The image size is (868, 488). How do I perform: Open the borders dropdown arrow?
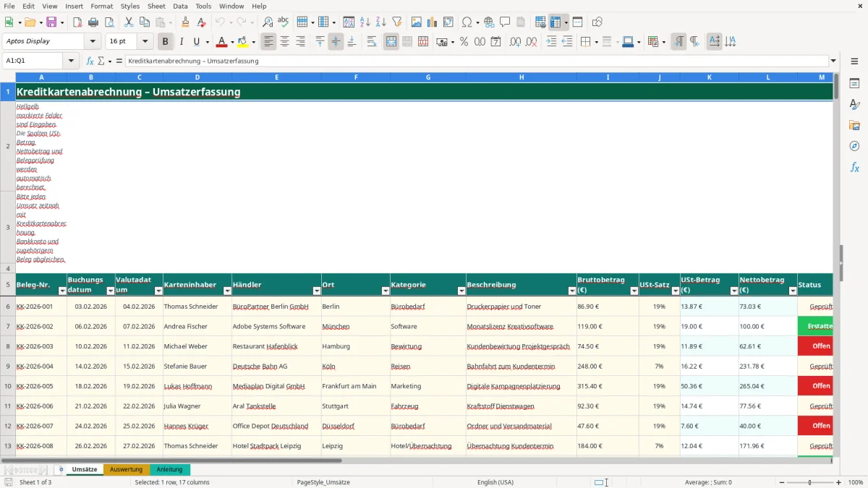[595, 42]
